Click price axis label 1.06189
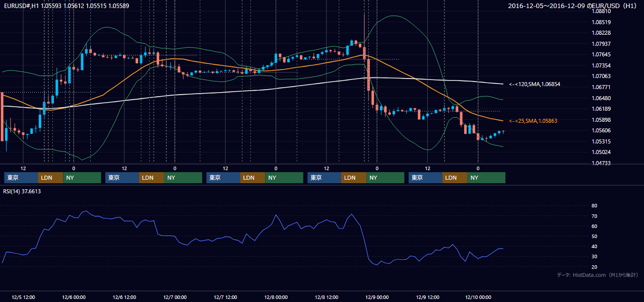The height and width of the screenshot is (302, 644). pyautogui.click(x=601, y=109)
